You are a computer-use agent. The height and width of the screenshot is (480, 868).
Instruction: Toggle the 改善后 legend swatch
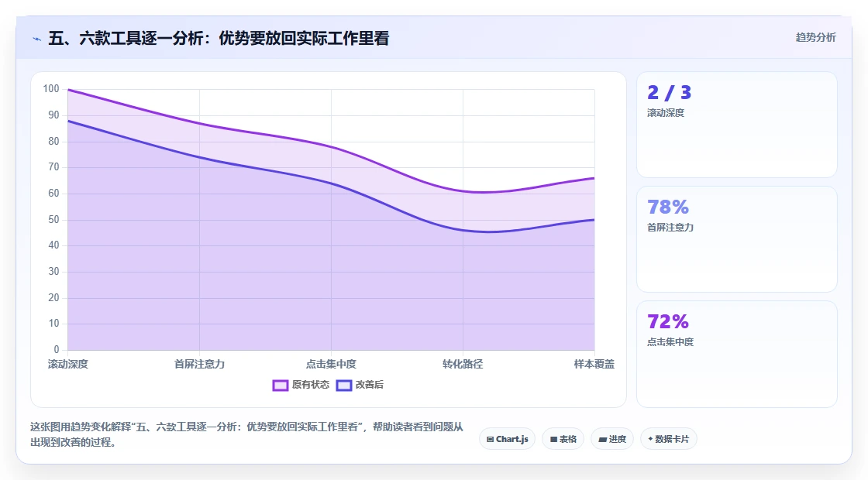pyautogui.click(x=344, y=385)
